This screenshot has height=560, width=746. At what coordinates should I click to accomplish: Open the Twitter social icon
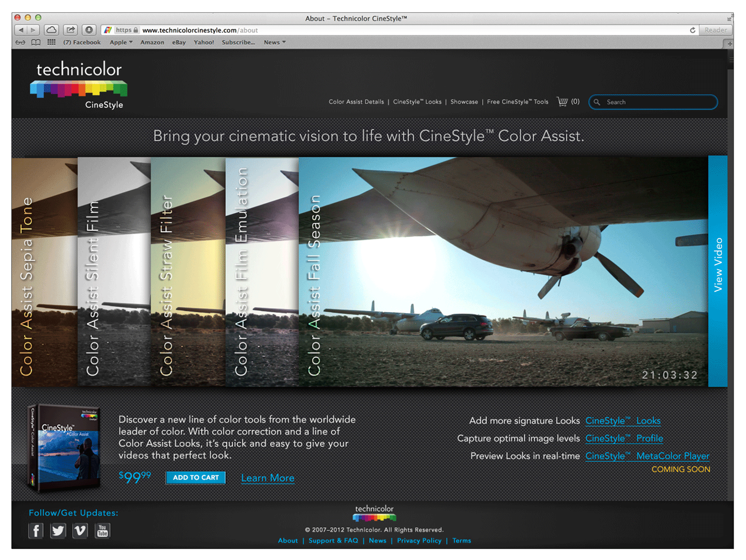click(58, 531)
